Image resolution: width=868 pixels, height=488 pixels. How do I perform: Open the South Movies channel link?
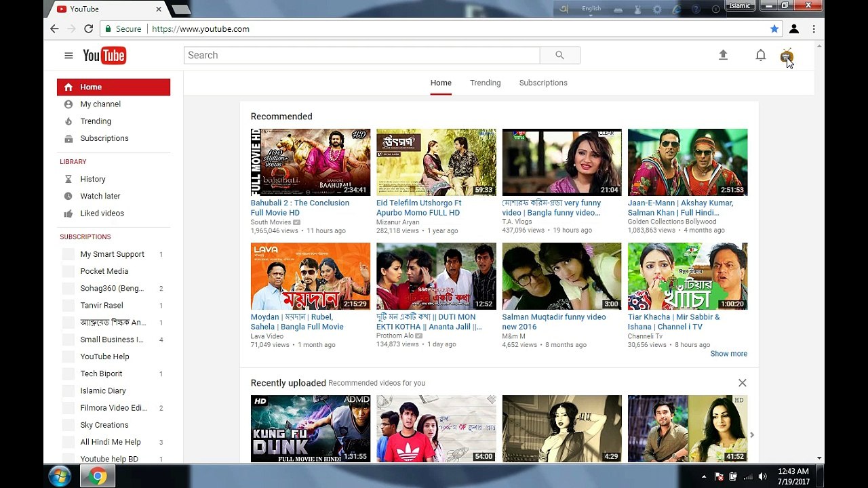coord(271,222)
